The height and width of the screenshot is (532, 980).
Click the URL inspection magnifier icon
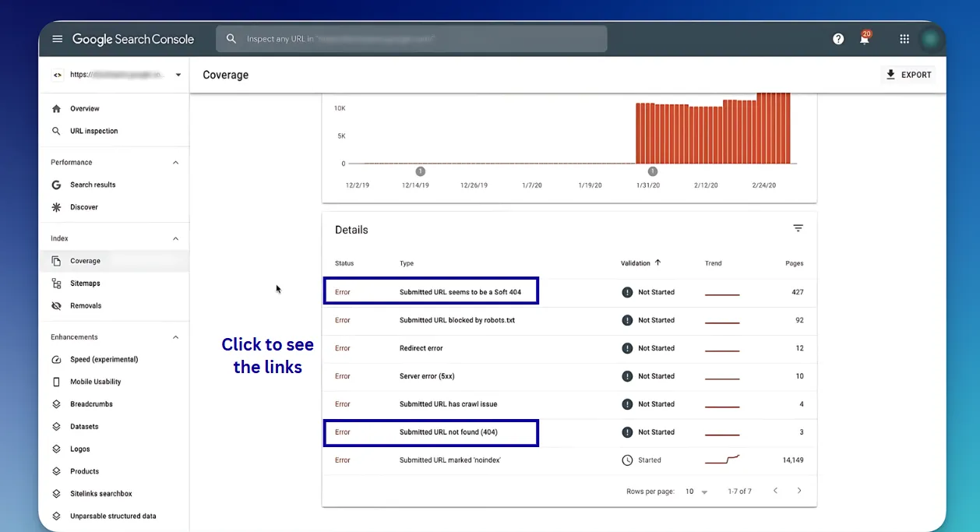click(56, 131)
